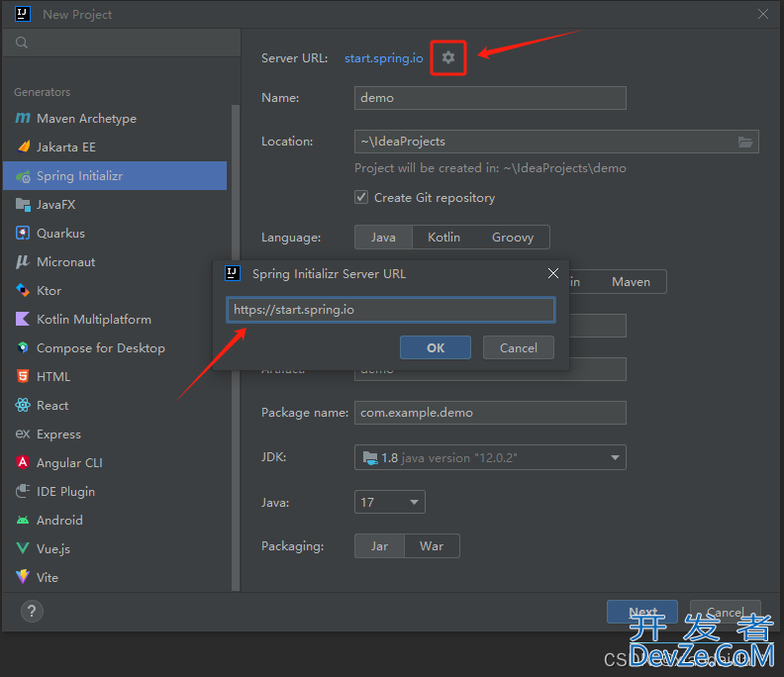Choose the Vue.js generator icon

23,548
